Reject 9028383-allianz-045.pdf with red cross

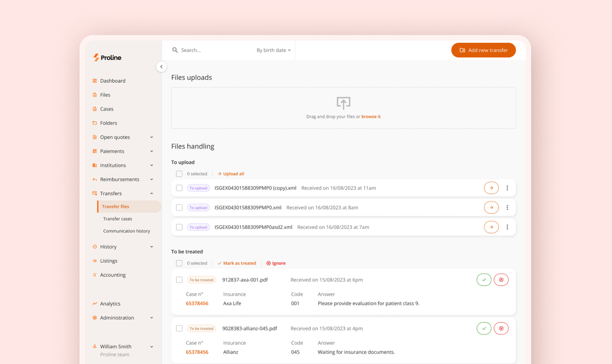pyautogui.click(x=501, y=328)
